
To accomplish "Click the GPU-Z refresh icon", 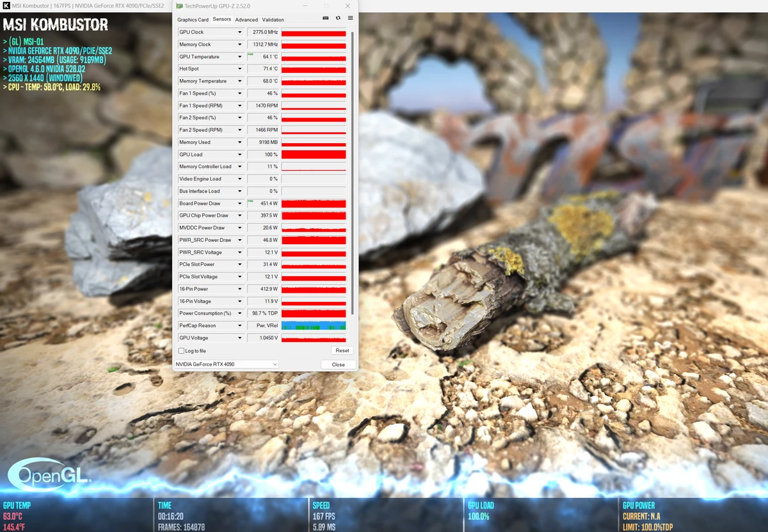I will (338, 19).
